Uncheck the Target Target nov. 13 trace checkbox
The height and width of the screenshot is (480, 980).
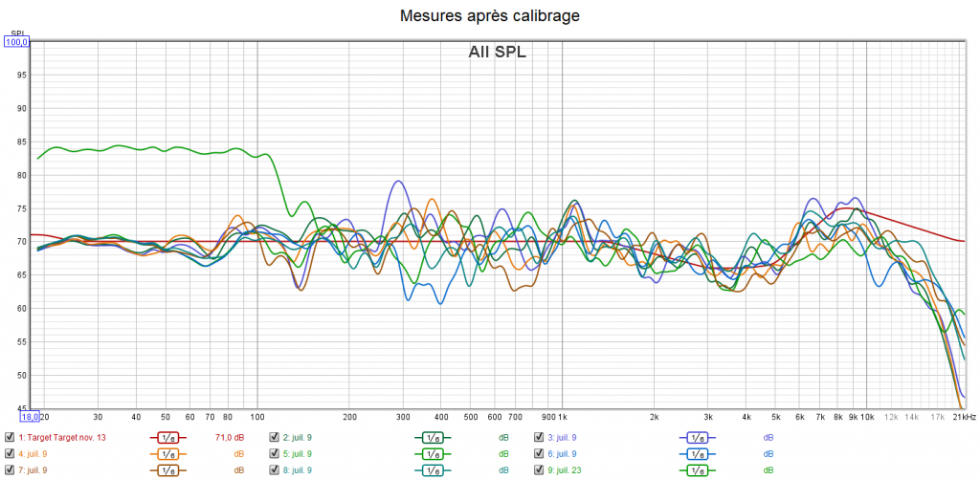point(10,438)
